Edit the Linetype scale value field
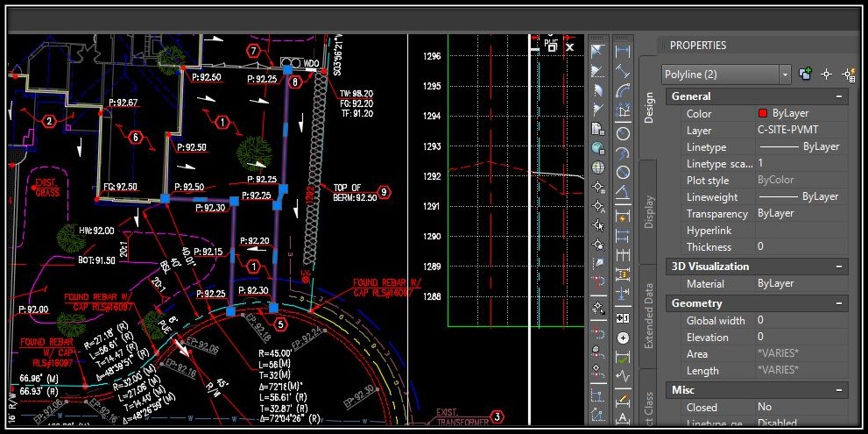 click(801, 163)
